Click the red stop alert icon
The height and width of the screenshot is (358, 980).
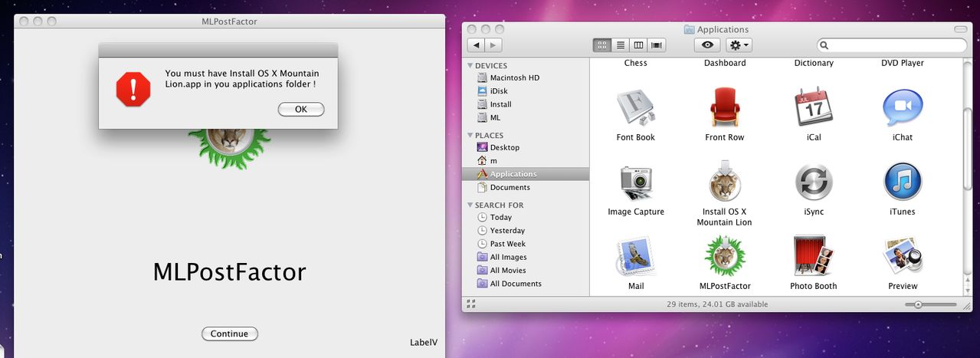(x=133, y=89)
